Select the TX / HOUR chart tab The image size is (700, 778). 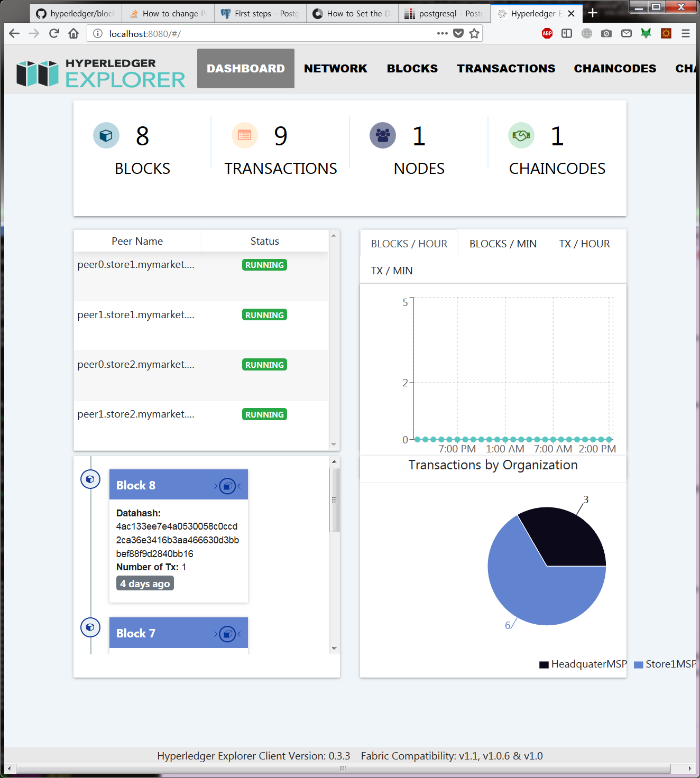[584, 244]
